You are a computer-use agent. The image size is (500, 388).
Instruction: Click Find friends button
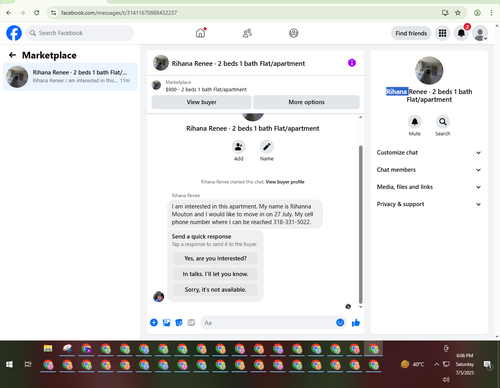(411, 33)
